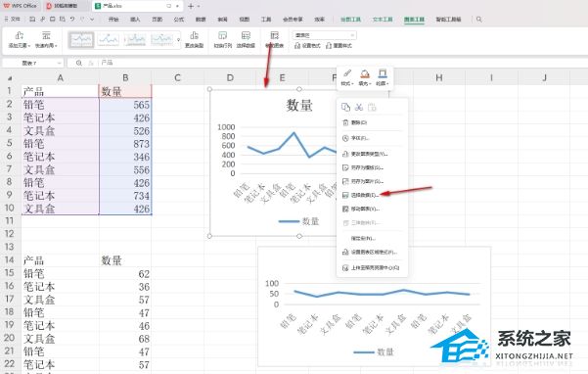Open the chart element selector dropdown
Viewport: 588px width, 374px height.
(324, 35)
